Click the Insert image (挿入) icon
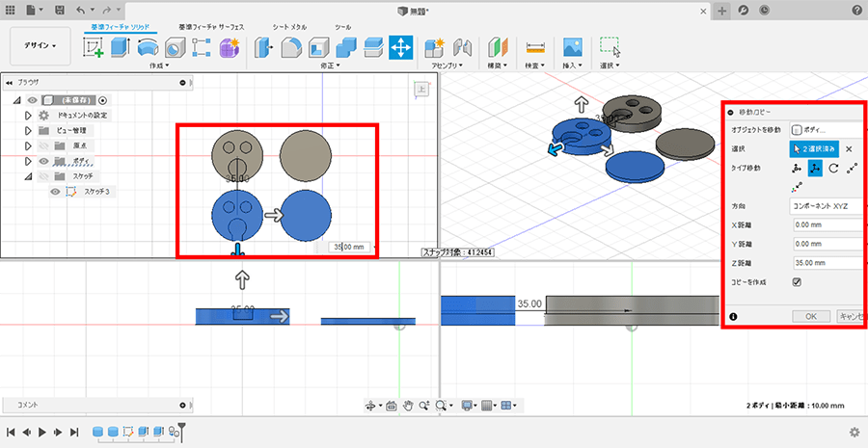 pos(573,47)
